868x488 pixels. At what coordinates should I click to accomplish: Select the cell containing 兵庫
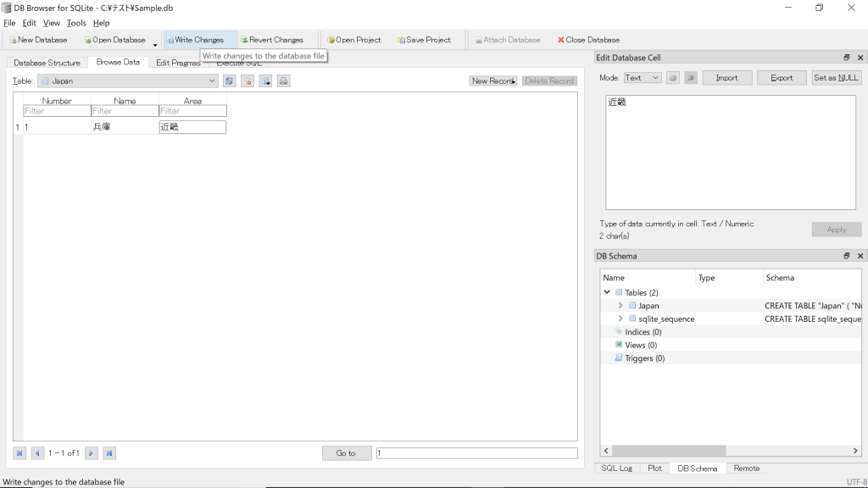point(125,127)
